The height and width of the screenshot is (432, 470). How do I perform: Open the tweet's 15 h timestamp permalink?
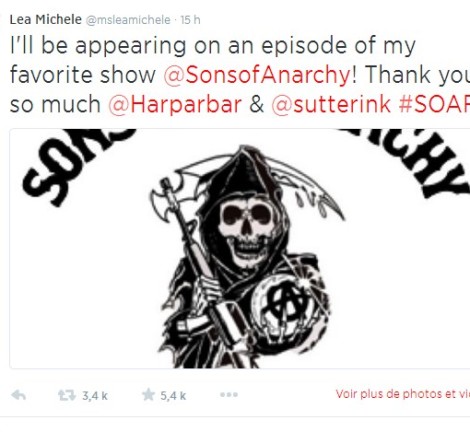click(x=190, y=20)
